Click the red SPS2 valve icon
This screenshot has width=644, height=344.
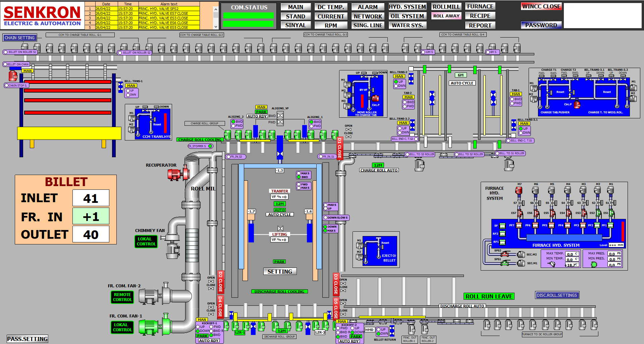(505, 254)
